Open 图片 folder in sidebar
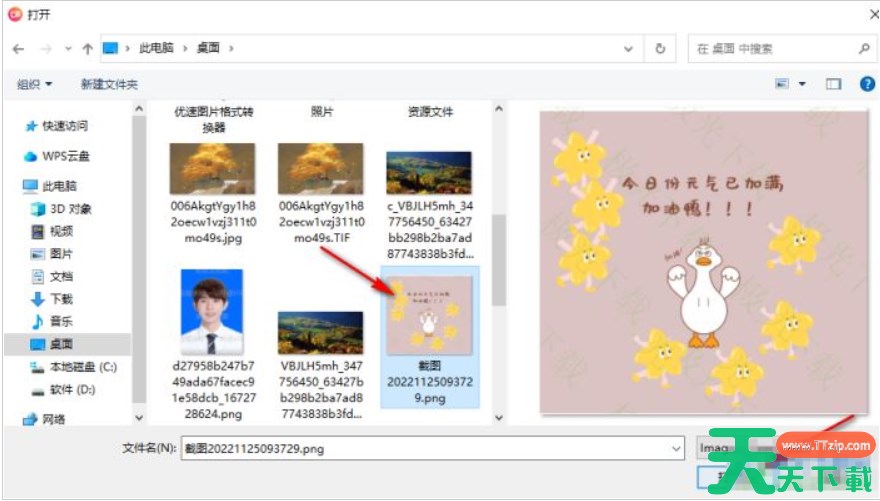This screenshot has height=501, width=880. [61, 254]
